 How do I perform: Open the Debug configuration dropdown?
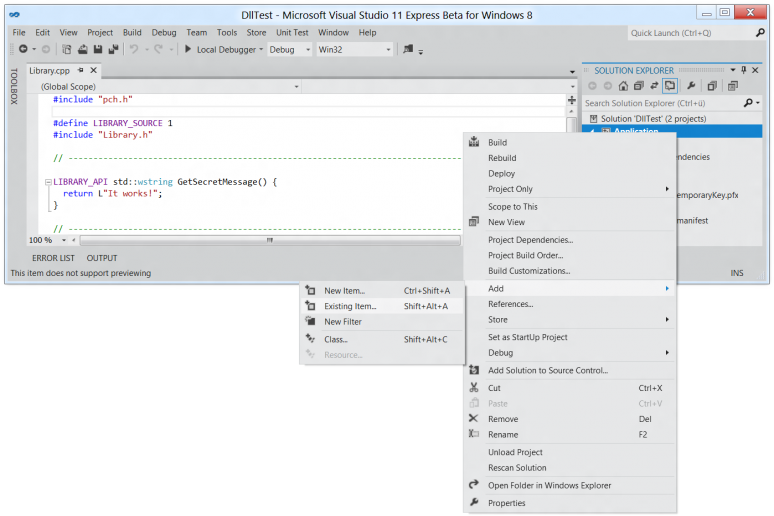coord(308,49)
